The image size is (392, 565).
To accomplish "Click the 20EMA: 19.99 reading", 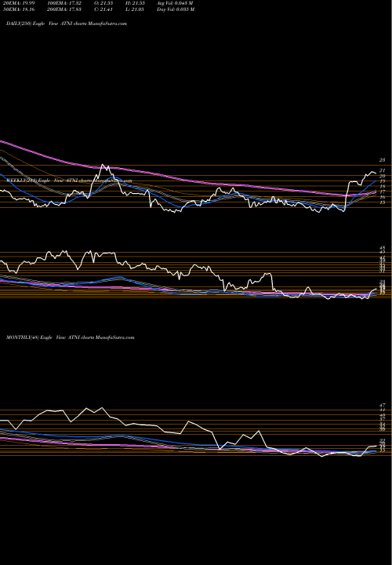I will tap(19, 3).
